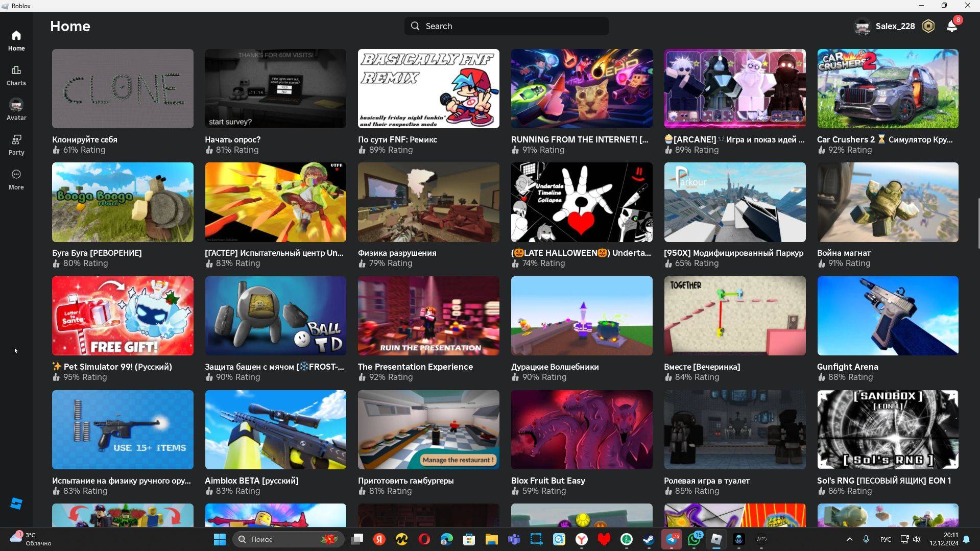Switch the РУС input language indicator
Screen dimensions: 980x551
pyautogui.click(x=886, y=539)
